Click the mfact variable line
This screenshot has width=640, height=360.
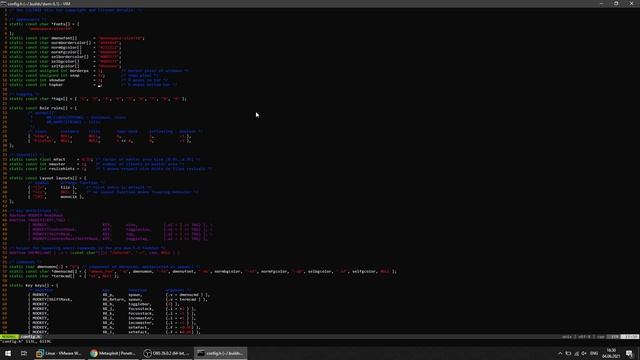(104, 160)
